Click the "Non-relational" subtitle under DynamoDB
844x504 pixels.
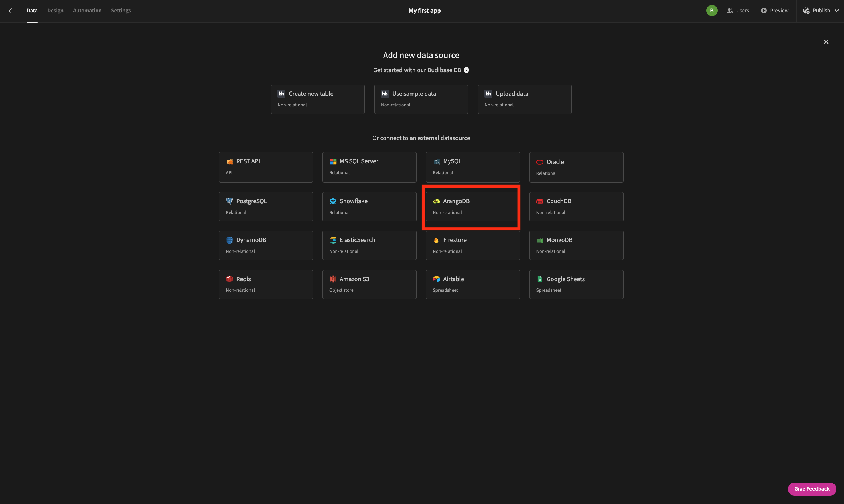point(240,251)
